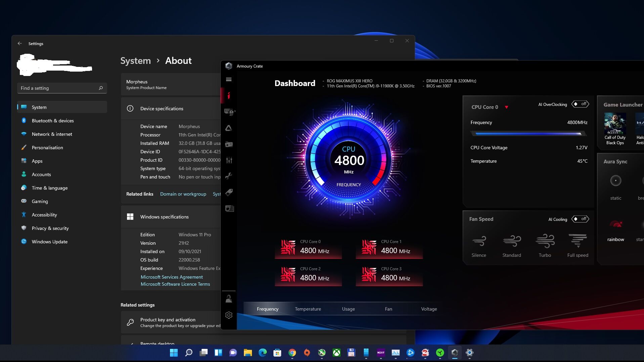Open Accessibility in Settings sidebar
Image resolution: width=644 pixels, height=362 pixels.
[x=62, y=215]
